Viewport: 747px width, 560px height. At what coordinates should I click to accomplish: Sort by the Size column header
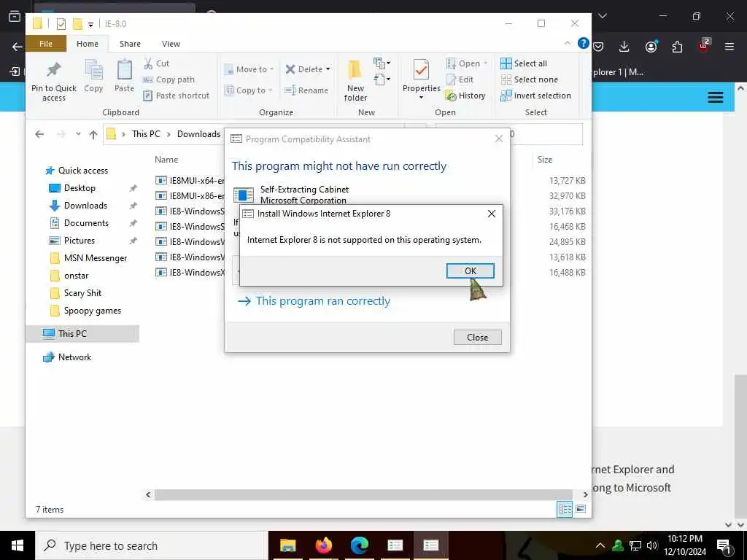545,160
